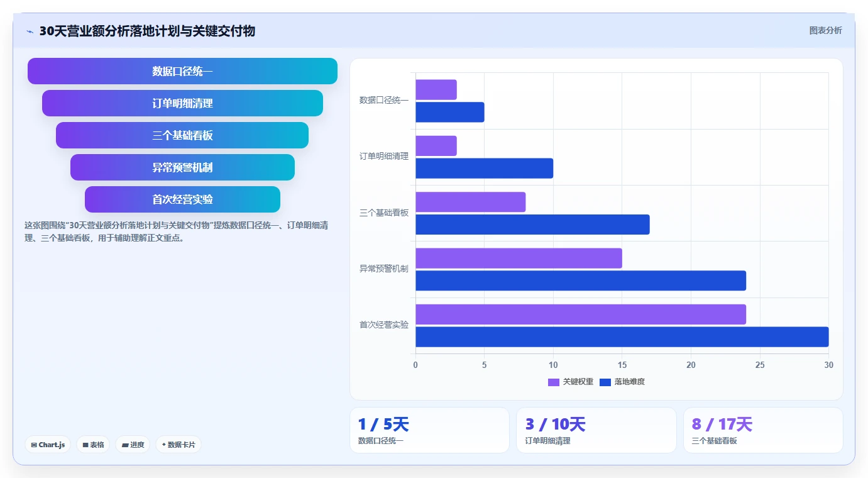Click the 数据卡片 tag chip

[179, 445]
